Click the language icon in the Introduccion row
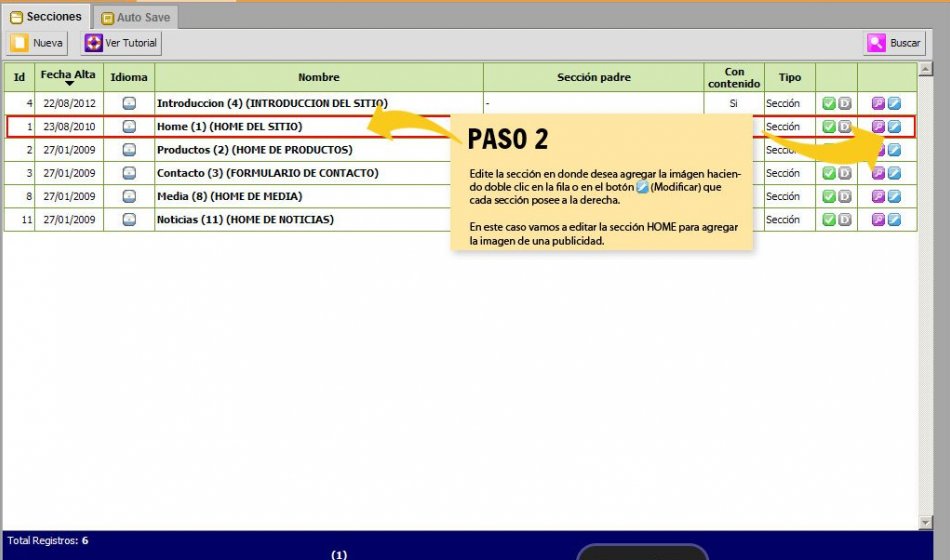Image resolution: width=950 pixels, height=560 pixels. [x=129, y=103]
